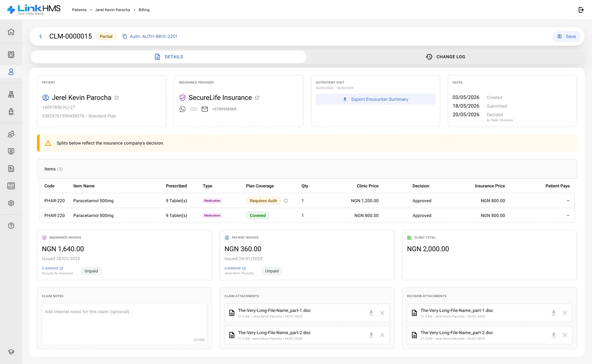
Task: Remove decision attachment part-1.doc
Action: pos(565,313)
